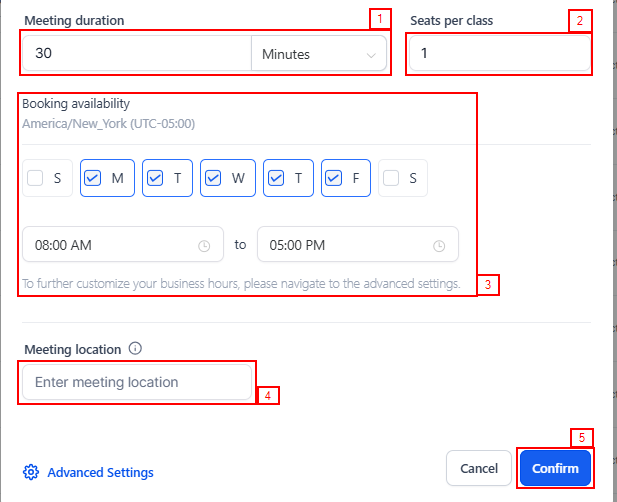Enable the Sunday checkbox (first S)
Image resolution: width=617 pixels, height=502 pixels.
tap(36, 179)
